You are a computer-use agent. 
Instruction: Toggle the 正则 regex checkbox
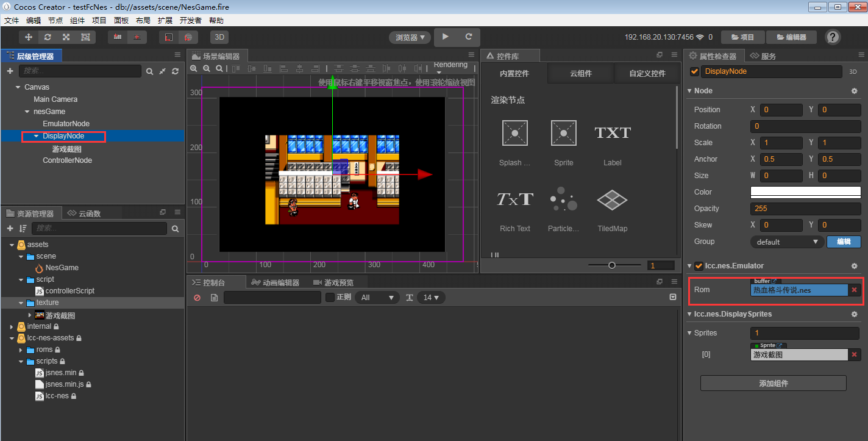tap(330, 297)
